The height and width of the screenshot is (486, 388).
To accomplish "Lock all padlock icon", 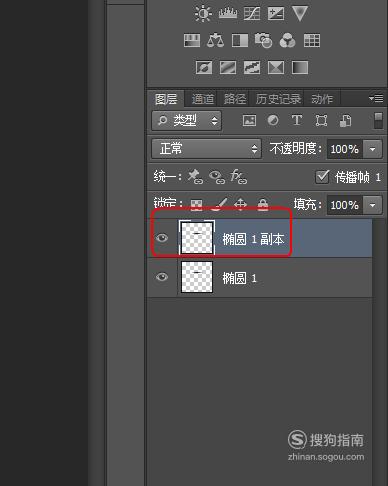I will point(263,204).
